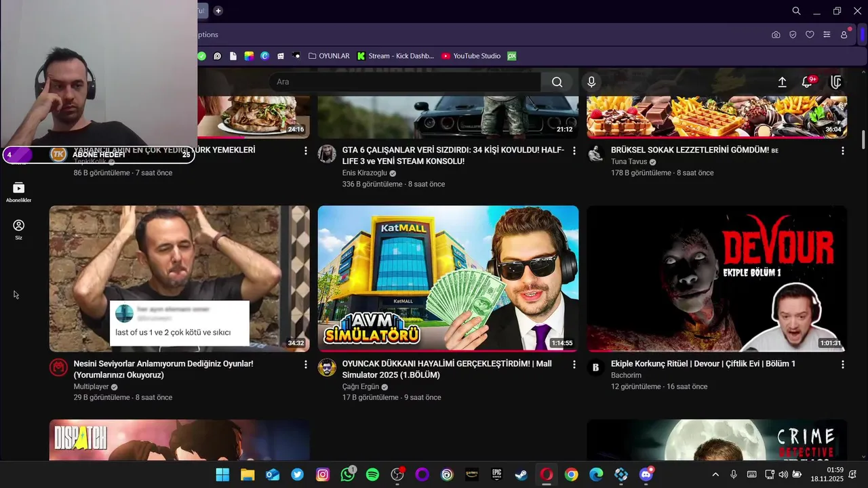Image resolution: width=868 pixels, height=488 pixels.
Task: Click the heart bookmark icon in address bar
Action: click(x=810, y=35)
